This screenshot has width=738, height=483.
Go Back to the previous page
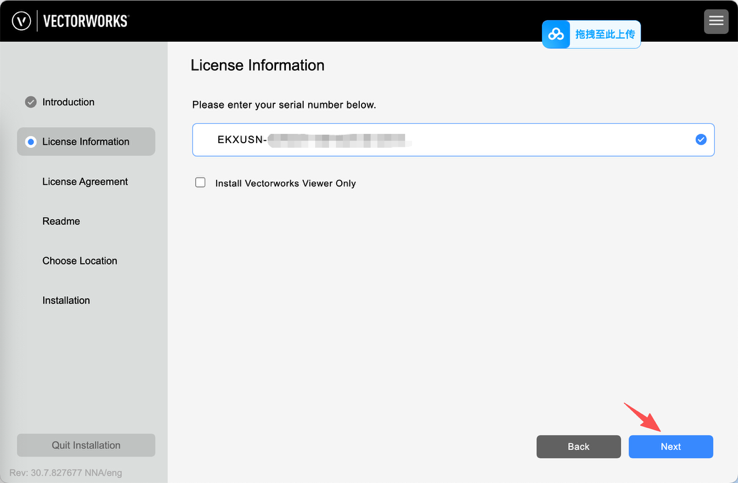pyautogui.click(x=578, y=446)
